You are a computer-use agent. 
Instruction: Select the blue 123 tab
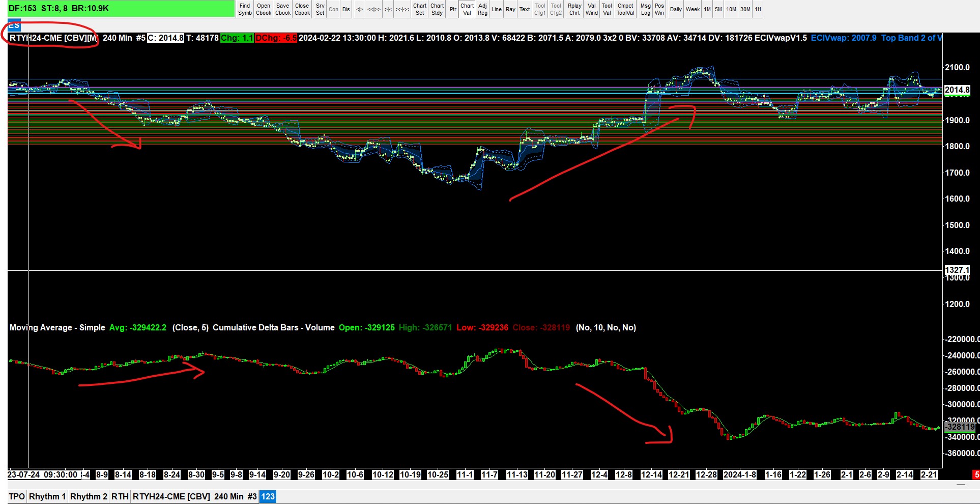(268, 496)
